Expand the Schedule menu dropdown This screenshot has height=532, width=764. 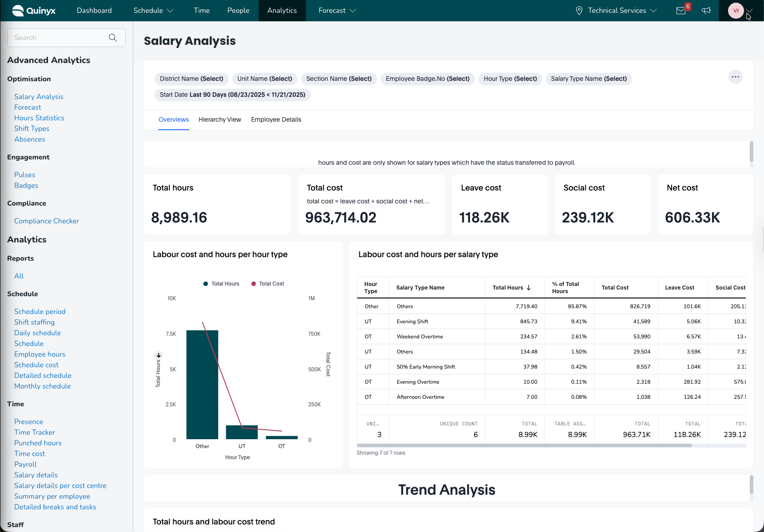tap(153, 11)
